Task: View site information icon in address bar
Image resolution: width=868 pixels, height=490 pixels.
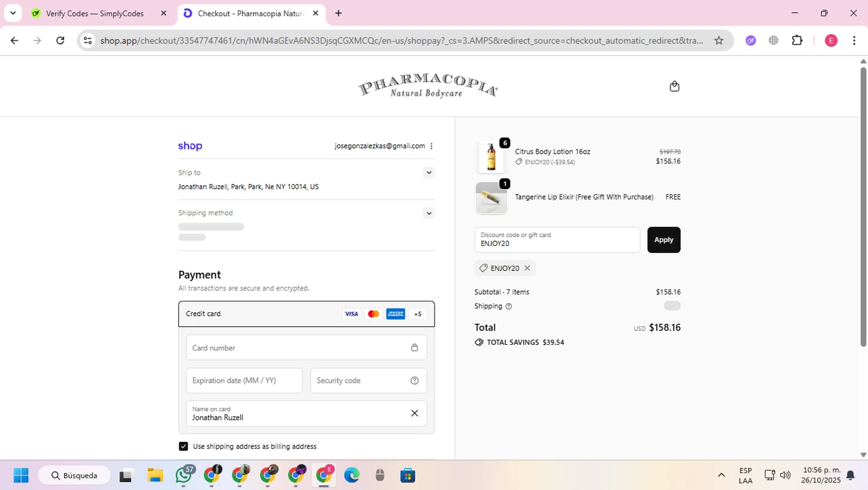Action: pos(87,40)
